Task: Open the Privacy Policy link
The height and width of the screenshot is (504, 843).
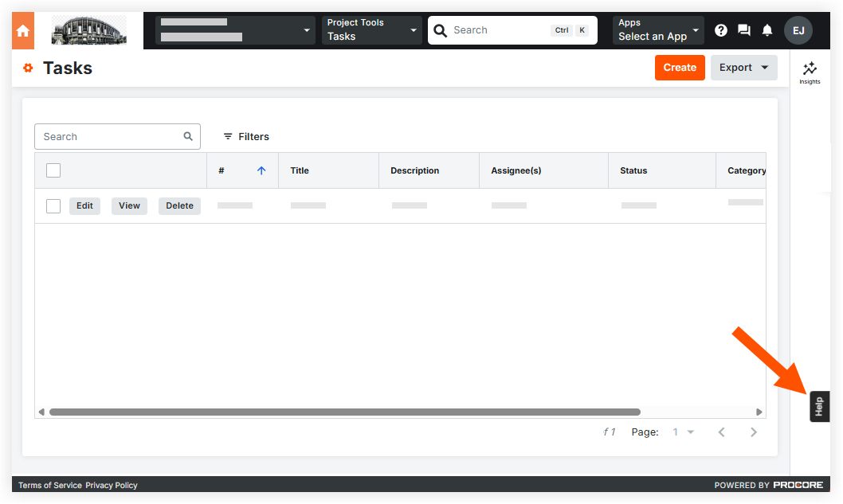Action: click(x=111, y=485)
